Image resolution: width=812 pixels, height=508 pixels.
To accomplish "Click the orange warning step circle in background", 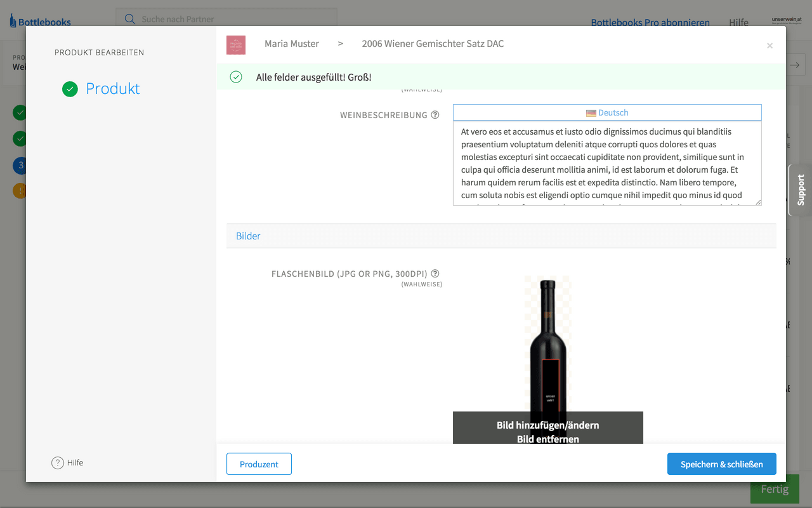I will tap(20, 190).
